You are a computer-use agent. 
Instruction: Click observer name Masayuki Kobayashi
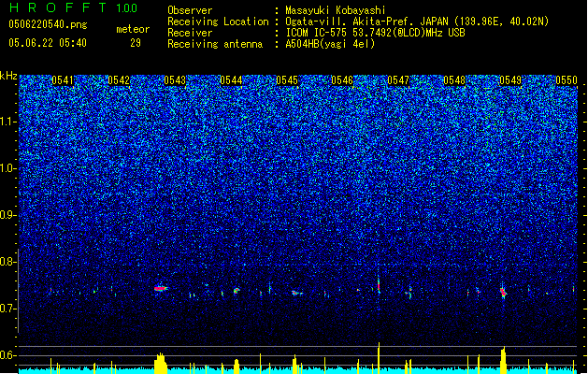(x=336, y=10)
